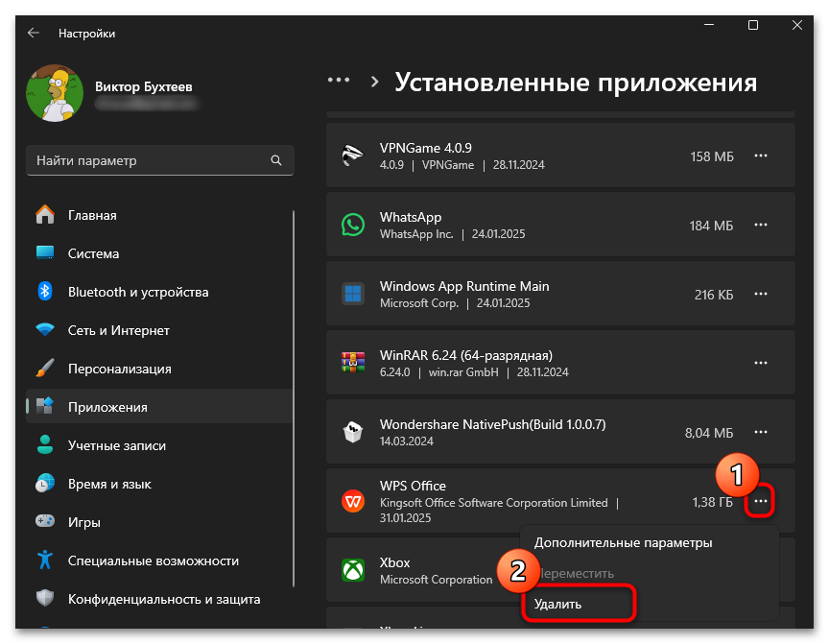This screenshot has width=829, height=644.
Task: Open the three-dot menu for WPS Office
Action: [x=760, y=500]
